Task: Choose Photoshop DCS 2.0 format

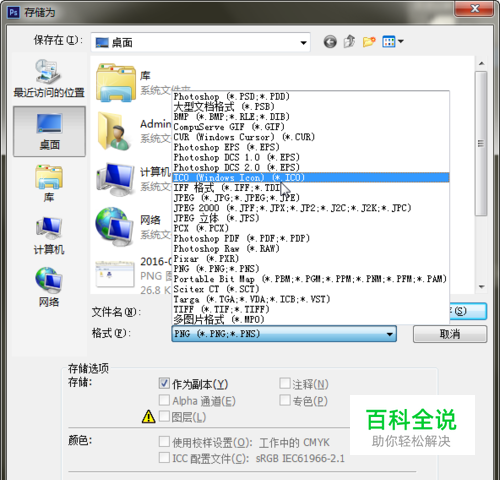Action: tap(311, 167)
